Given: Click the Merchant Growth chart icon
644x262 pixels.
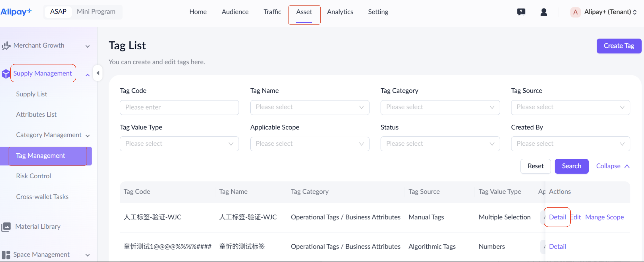Looking at the screenshot, I should tap(6, 46).
